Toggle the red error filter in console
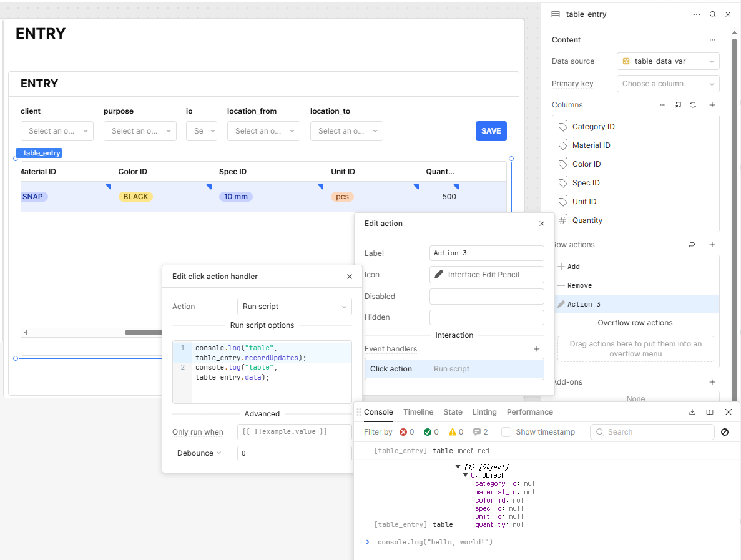The image size is (741, 560). point(406,432)
